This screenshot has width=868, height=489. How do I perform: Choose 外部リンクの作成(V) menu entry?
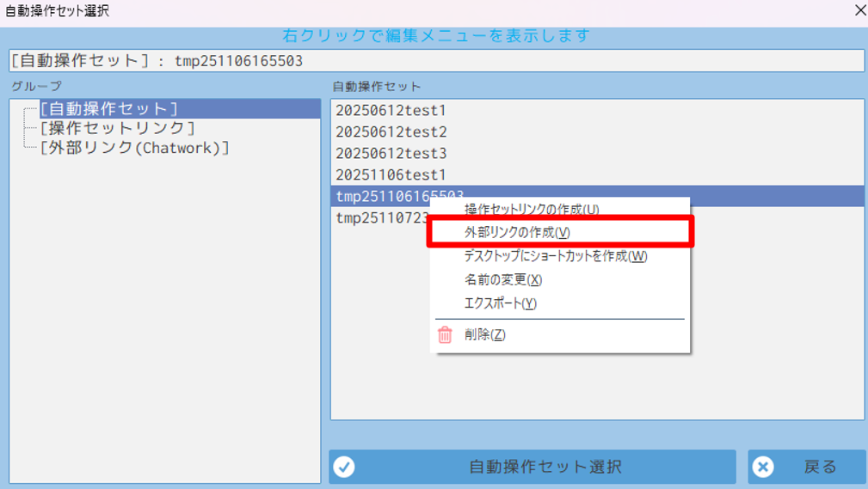[517, 233]
